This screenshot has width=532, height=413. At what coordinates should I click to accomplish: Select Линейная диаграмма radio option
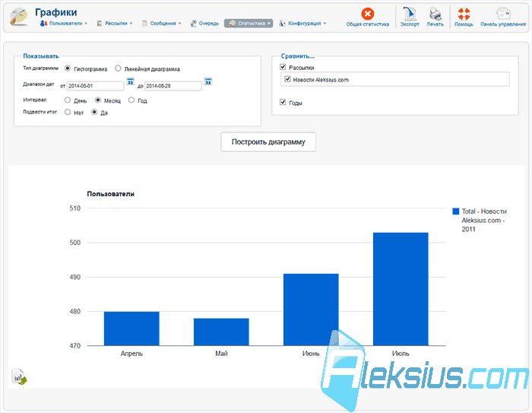pos(118,68)
